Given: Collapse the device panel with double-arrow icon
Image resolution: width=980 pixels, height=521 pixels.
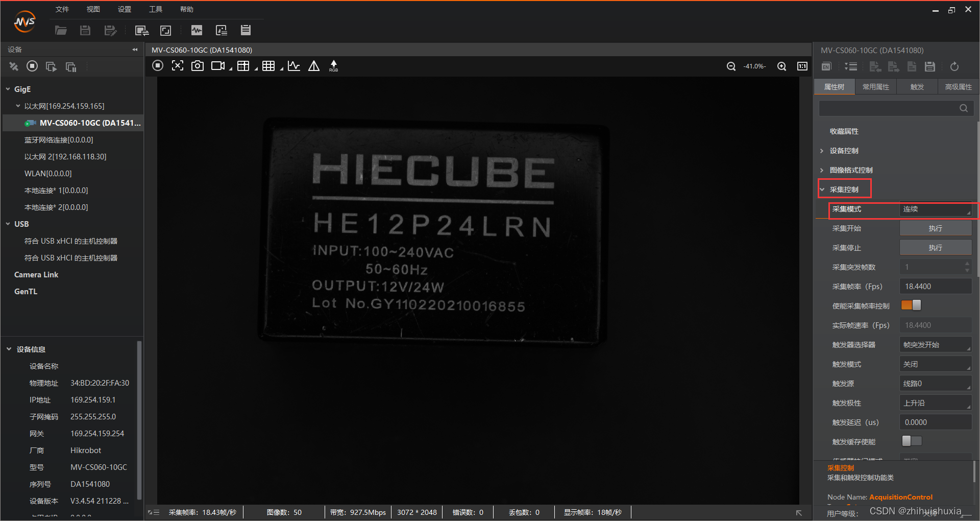Looking at the screenshot, I should (x=135, y=50).
